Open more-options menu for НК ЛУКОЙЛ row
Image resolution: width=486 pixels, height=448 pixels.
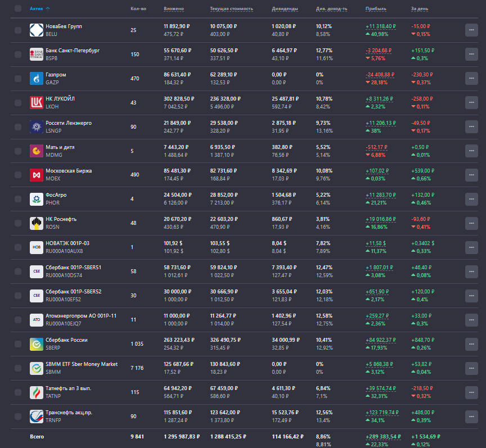pyautogui.click(x=471, y=102)
